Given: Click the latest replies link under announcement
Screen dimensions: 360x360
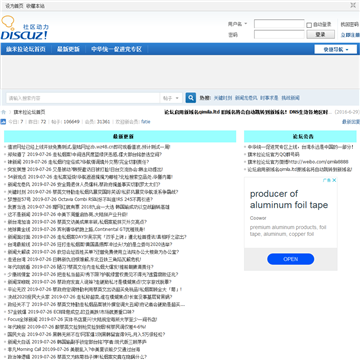Looking at the screenshot, I should pos(351,122).
